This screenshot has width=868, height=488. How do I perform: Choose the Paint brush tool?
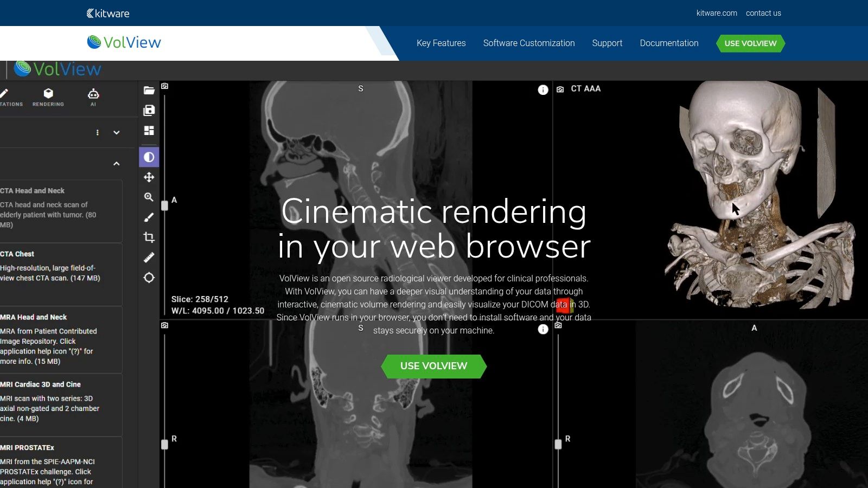tap(149, 216)
